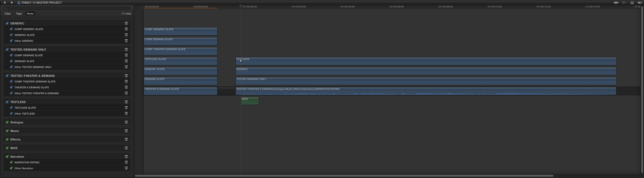The height and width of the screenshot is (178, 644).
Task: Toggle snapping in the timeline
Action: [639, 3]
